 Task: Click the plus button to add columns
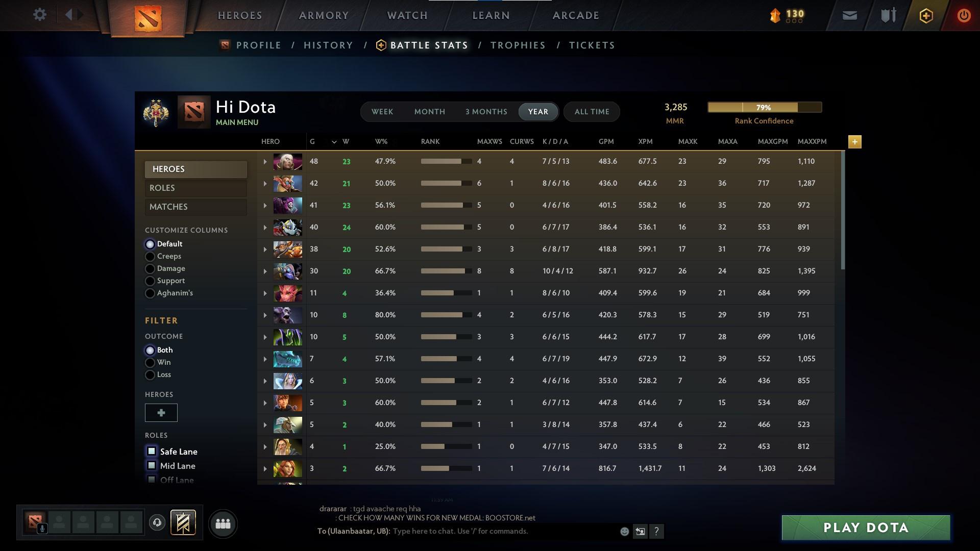pyautogui.click(x=854, y=142)
